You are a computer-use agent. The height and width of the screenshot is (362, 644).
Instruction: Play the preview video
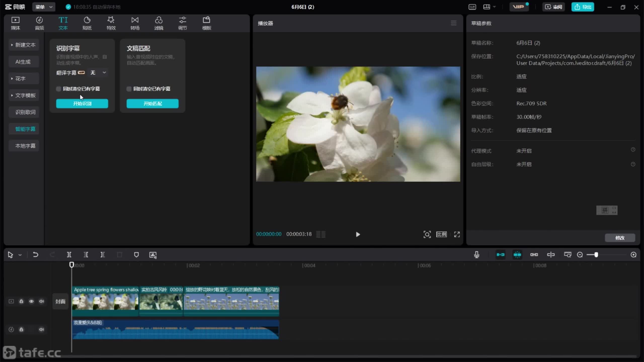click(358, 234)
